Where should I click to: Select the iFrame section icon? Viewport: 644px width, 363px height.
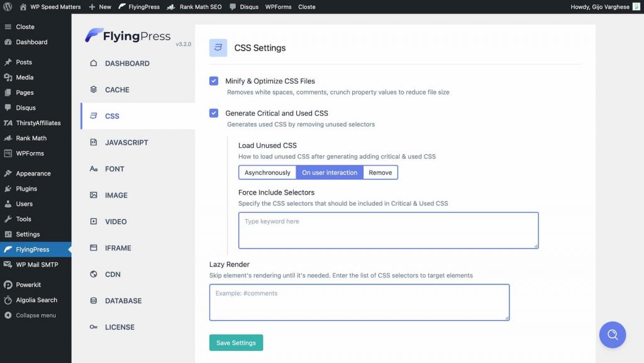click(93, 248)
